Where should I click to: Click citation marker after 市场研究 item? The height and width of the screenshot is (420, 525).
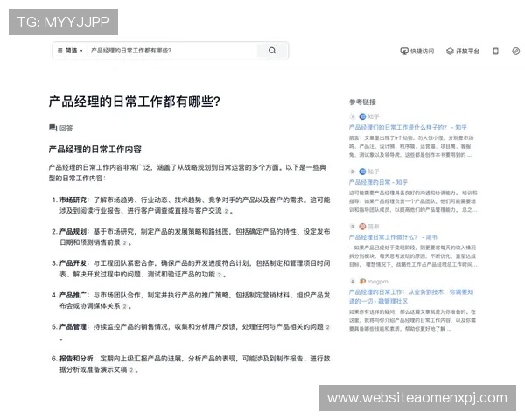pos(227,211)
